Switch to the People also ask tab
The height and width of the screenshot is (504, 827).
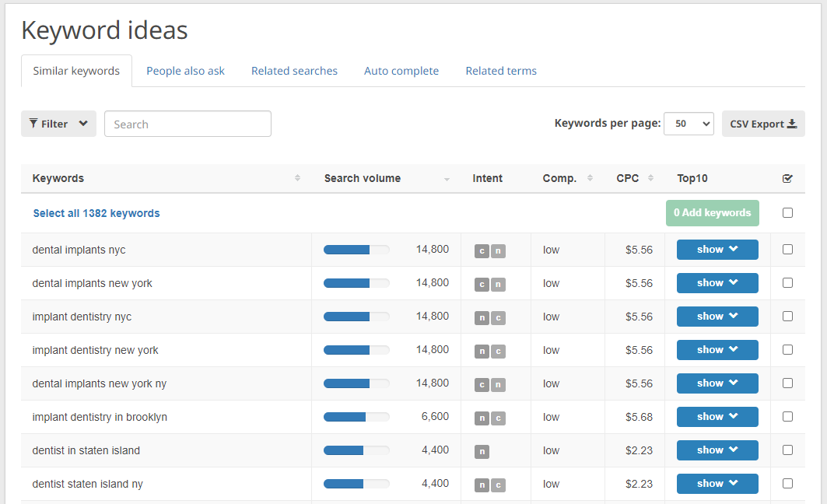point(185,70)
